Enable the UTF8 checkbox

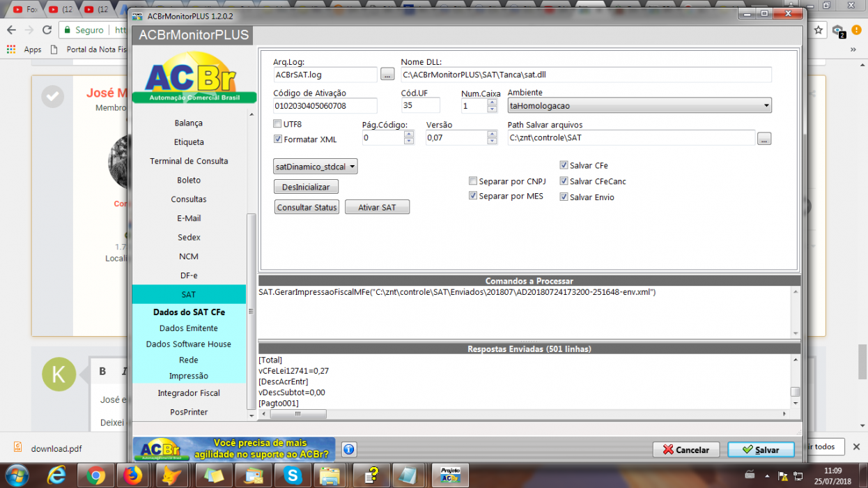click(x=278, y=124)
